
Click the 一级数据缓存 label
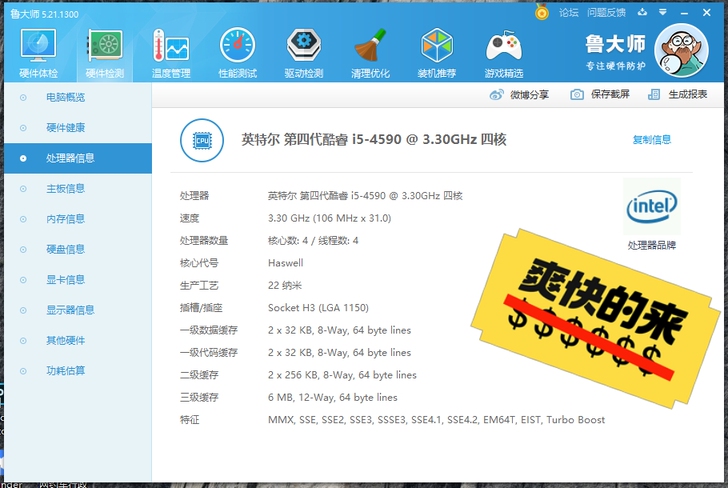coord(209,330)
